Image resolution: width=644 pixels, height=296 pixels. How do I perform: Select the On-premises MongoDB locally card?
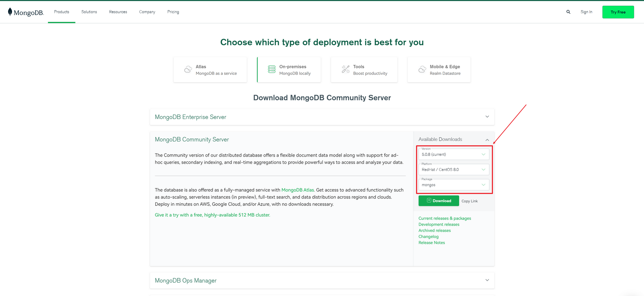click(289, 70)
